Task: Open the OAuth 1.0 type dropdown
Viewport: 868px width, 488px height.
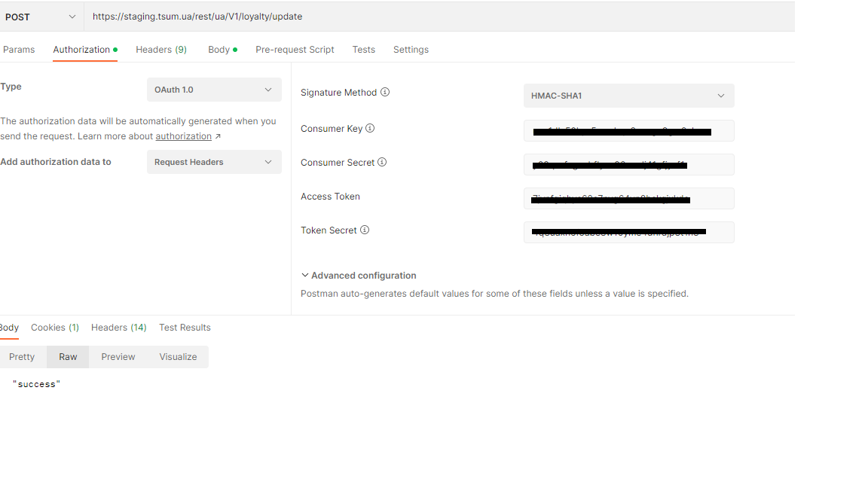Action: (x=214, y=90)
